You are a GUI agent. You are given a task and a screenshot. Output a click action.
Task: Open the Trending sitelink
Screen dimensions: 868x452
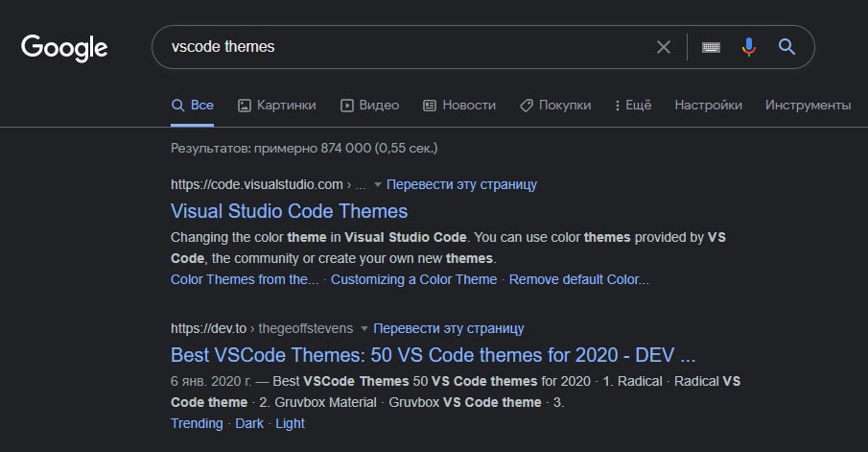(x=197, y=423)
